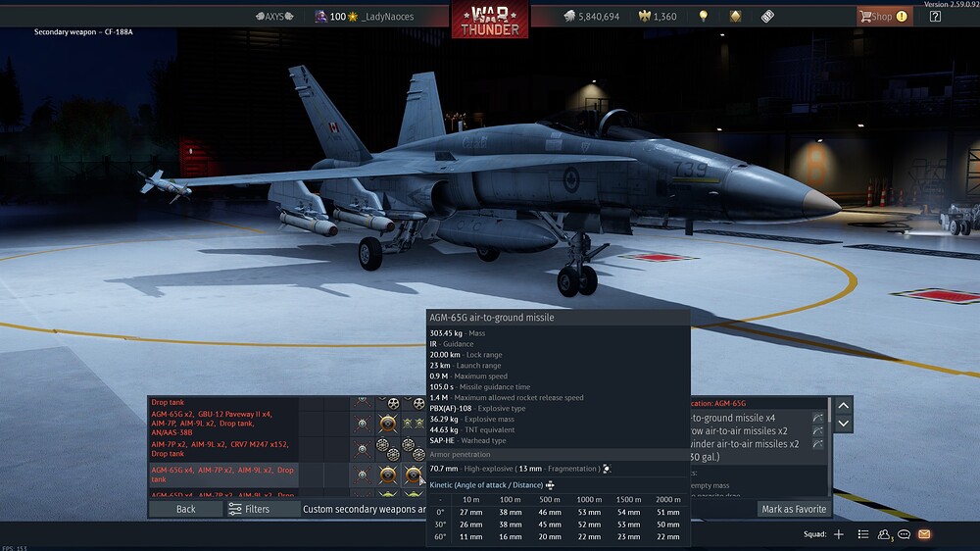
Task: Go Back from secondary weapons
Action: click(x=185, y=509)
